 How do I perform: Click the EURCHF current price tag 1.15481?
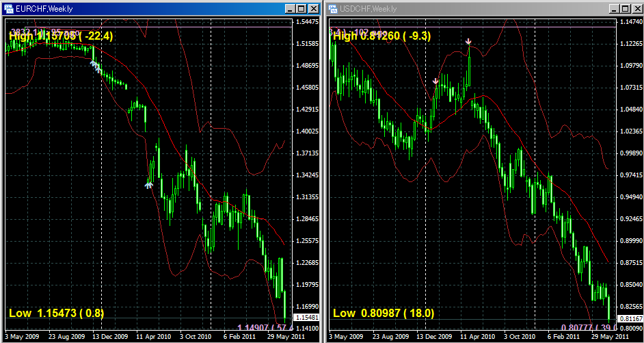(306, 318)
